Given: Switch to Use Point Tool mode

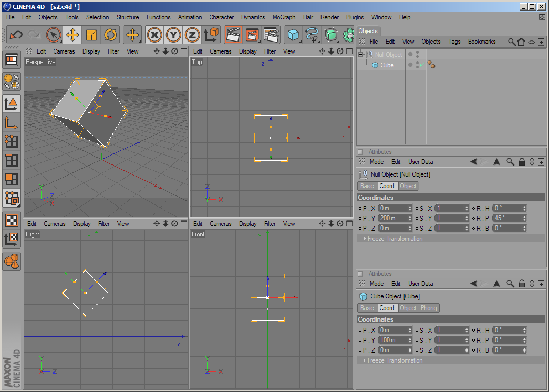Looking at the screenshot, I should [x=12, y=141].
